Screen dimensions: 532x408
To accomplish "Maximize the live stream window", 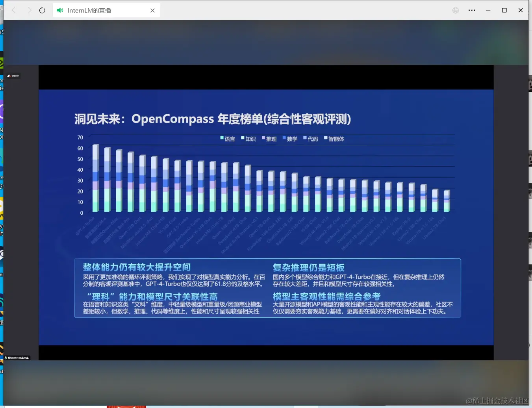I will click(504, 10).
